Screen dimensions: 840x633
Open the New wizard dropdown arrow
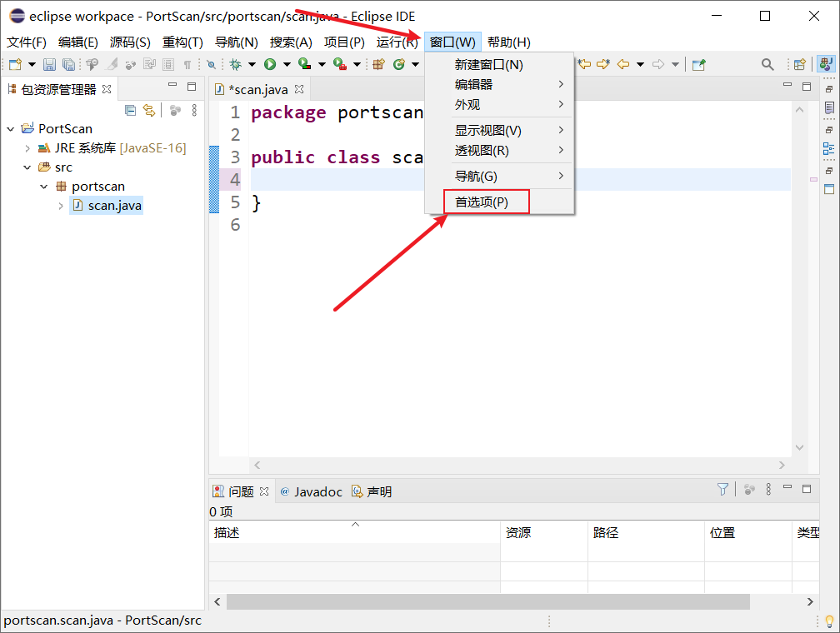[32, 64]
